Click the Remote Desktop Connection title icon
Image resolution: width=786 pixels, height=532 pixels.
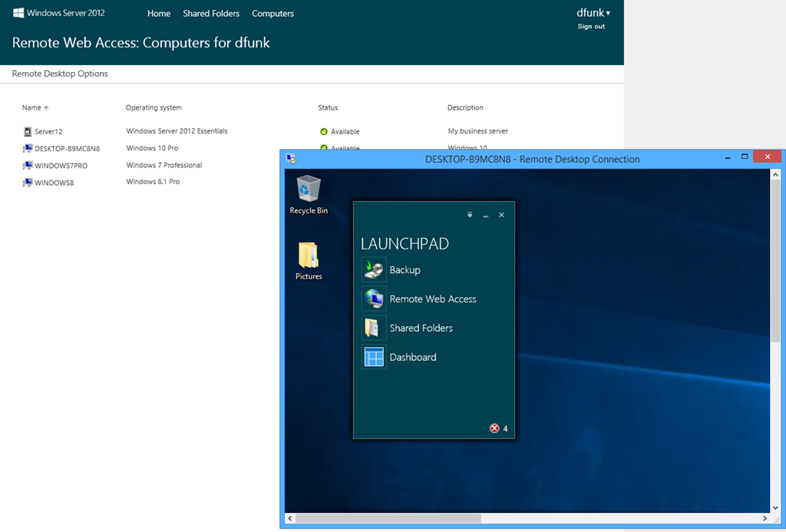(x=292, y=159)
